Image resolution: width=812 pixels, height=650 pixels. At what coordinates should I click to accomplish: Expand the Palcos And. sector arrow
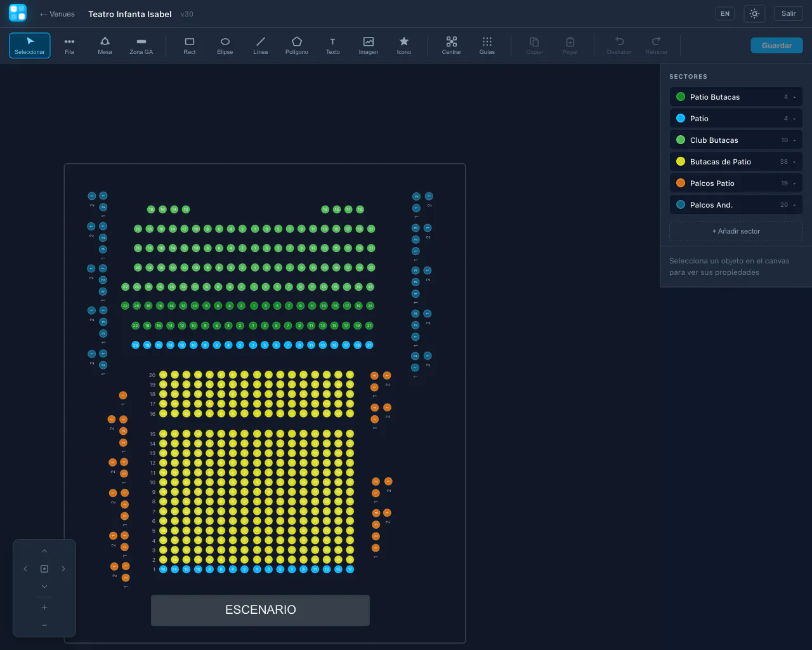[794, 205]
